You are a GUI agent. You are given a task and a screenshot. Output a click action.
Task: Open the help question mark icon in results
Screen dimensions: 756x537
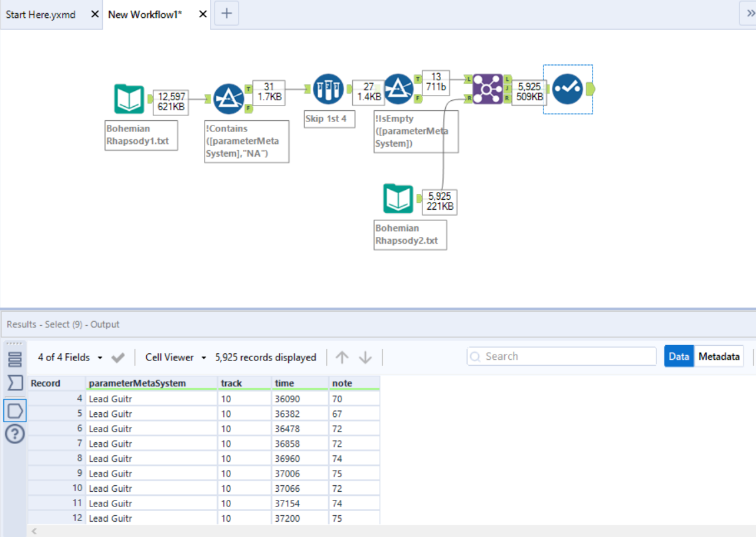click(x=15, y=434)
